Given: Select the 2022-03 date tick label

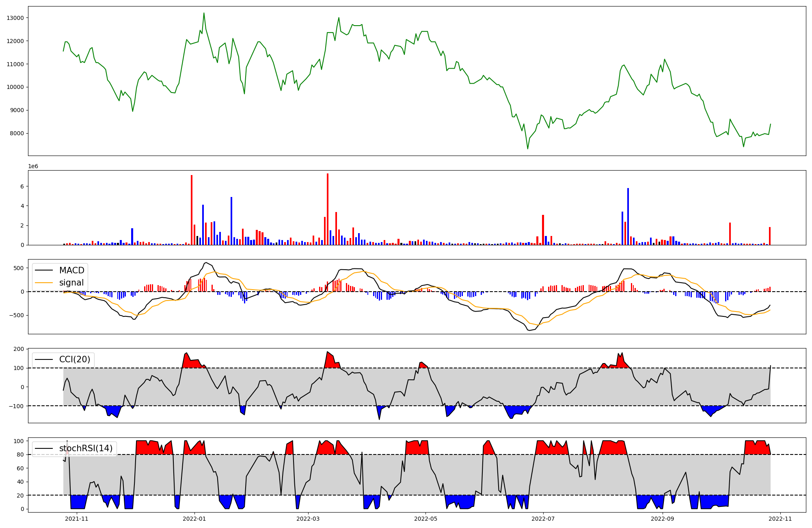Looking at the screenshot, I should click(x=308, y=519).
